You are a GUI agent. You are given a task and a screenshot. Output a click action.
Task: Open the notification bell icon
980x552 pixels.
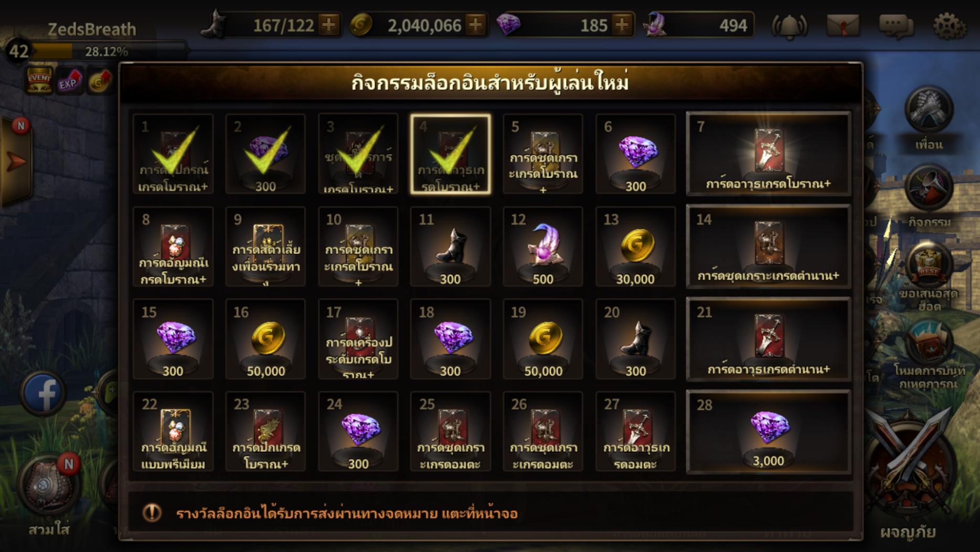coord(789,25)
